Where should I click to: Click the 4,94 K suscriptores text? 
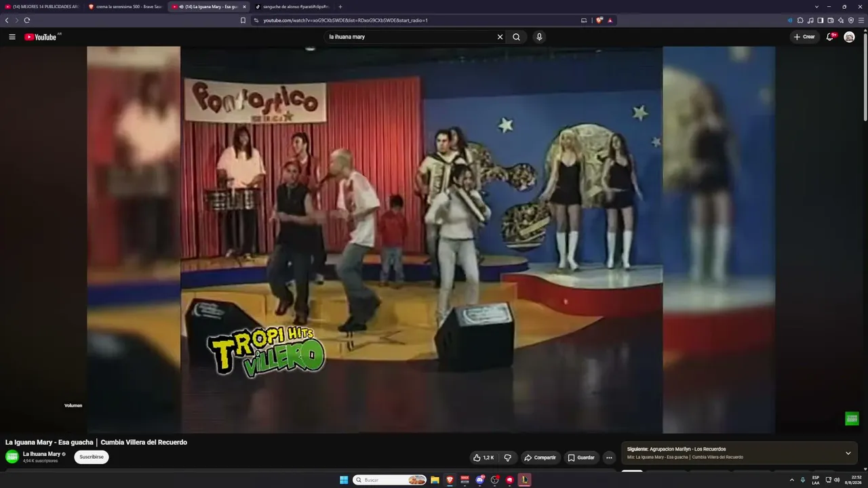40,461
